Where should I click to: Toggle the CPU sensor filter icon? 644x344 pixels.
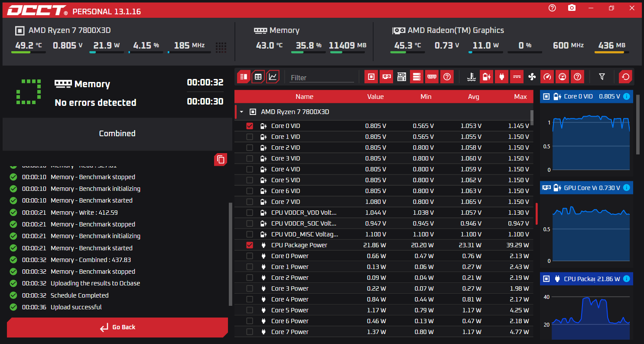(371, 77)
